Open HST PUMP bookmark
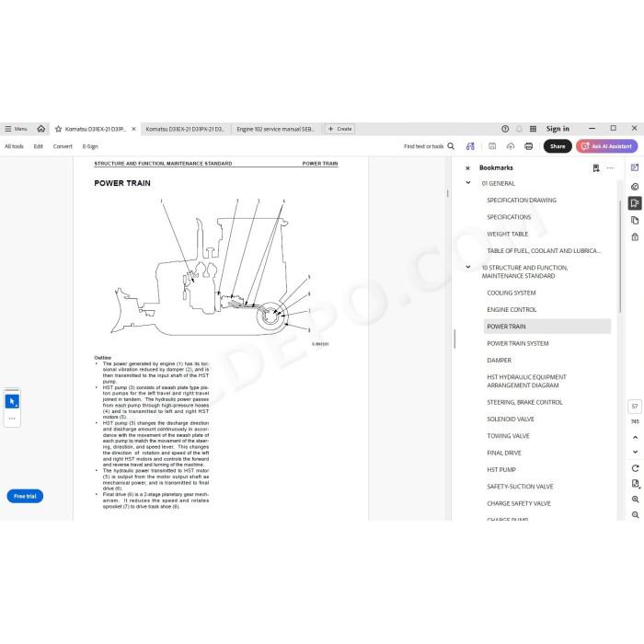The height and width of the screenshot is (644, 644). tap(501, 469)
